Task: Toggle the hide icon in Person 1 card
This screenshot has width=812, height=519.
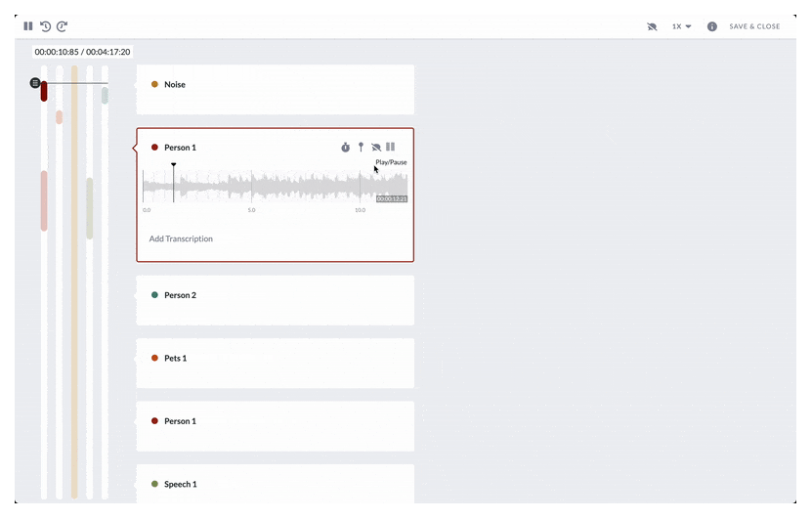Action: [376, 148]
